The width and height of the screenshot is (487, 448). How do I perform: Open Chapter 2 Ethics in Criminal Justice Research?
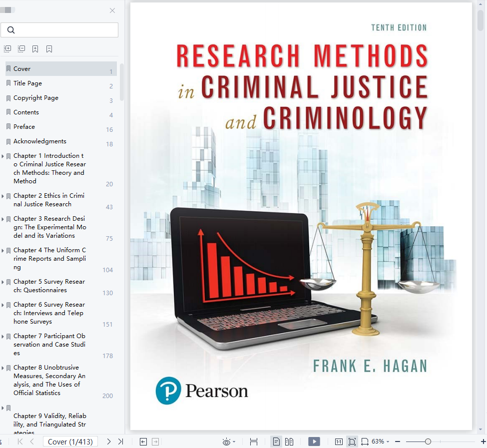49,200
